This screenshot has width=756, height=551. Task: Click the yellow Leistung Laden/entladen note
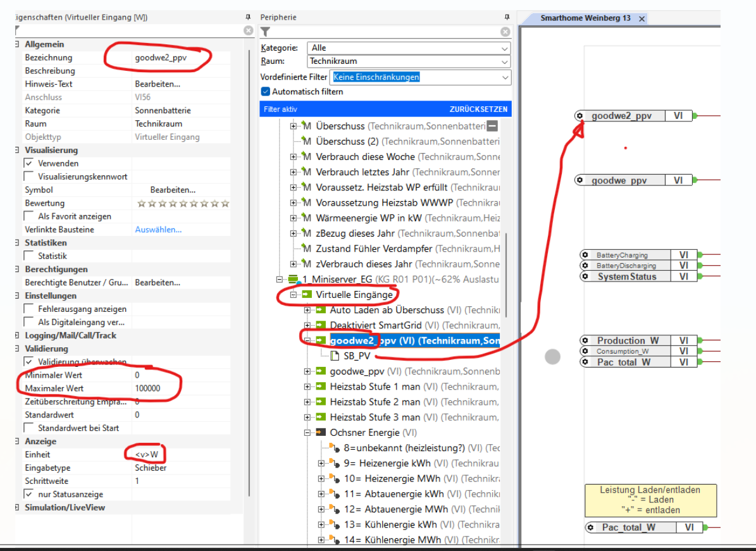click(650, 500)
